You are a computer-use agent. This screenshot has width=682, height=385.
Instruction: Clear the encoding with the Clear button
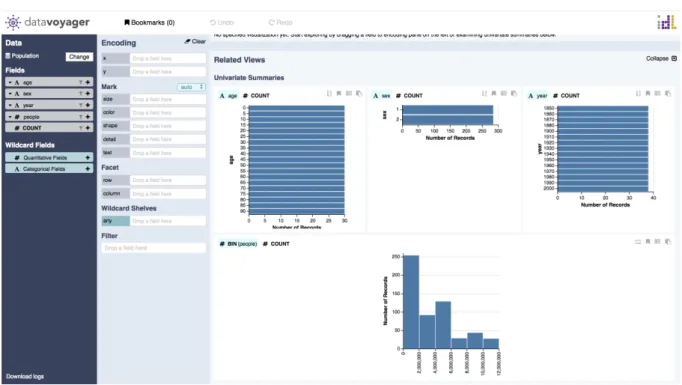click(x=195, y=41)
